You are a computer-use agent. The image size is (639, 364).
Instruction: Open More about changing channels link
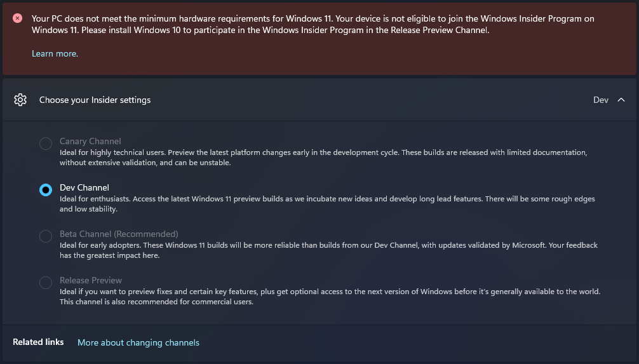click(x=138, y=342)
